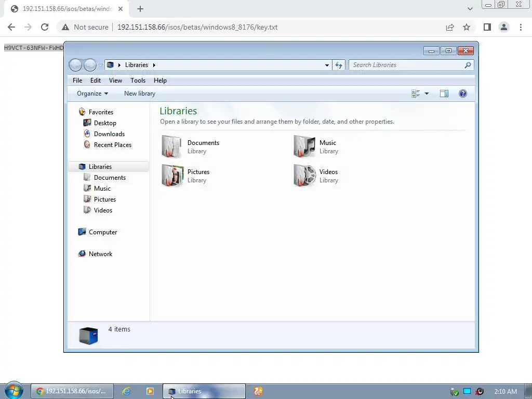Image resolution: width=532 pixels, height=399 pixels.
Task: Select Documents under Libraries in sidebar
Action: click(110, 178)
